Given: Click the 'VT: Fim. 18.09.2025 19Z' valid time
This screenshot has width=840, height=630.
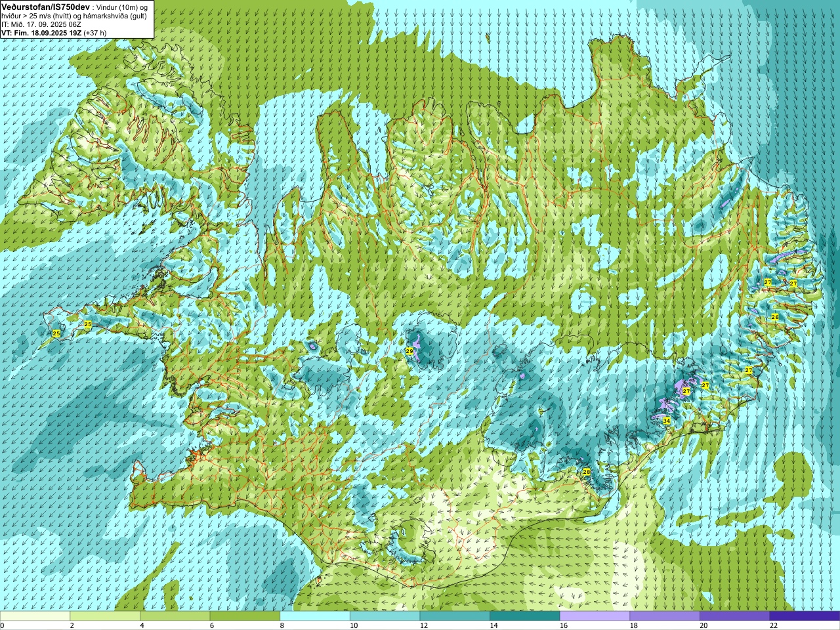Looking at the screenshot, I should [x=41, y=33].
